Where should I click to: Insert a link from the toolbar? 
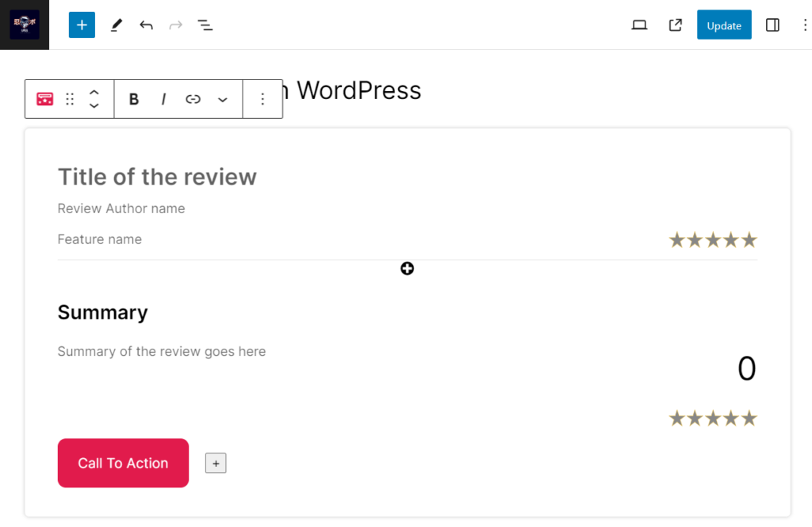(x=193, y=99)
